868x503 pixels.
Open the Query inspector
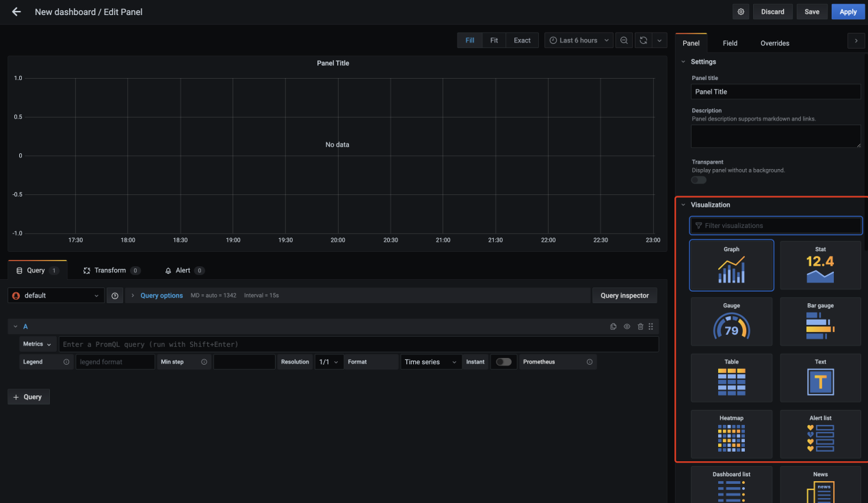pyautogui.click(x=624, y=296)
